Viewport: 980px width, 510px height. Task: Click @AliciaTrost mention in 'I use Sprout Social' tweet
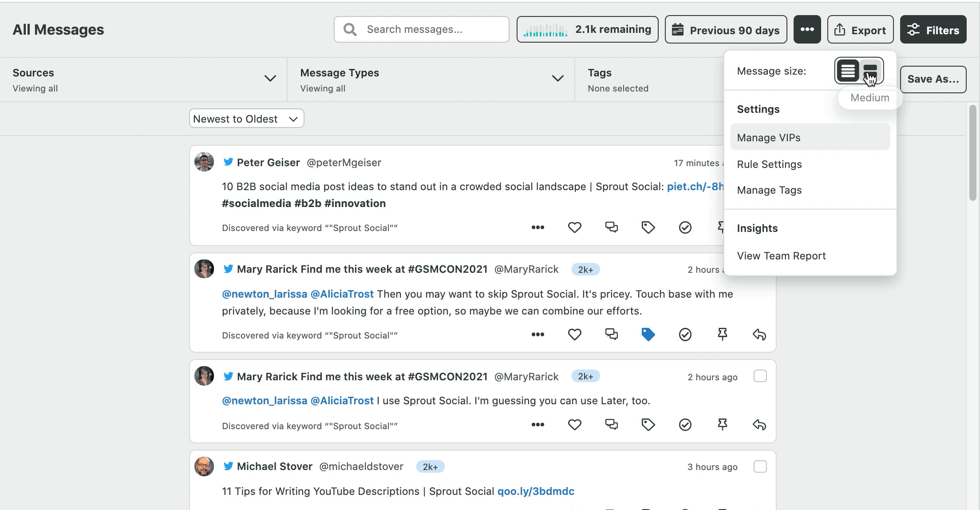[x=342, y=400]
